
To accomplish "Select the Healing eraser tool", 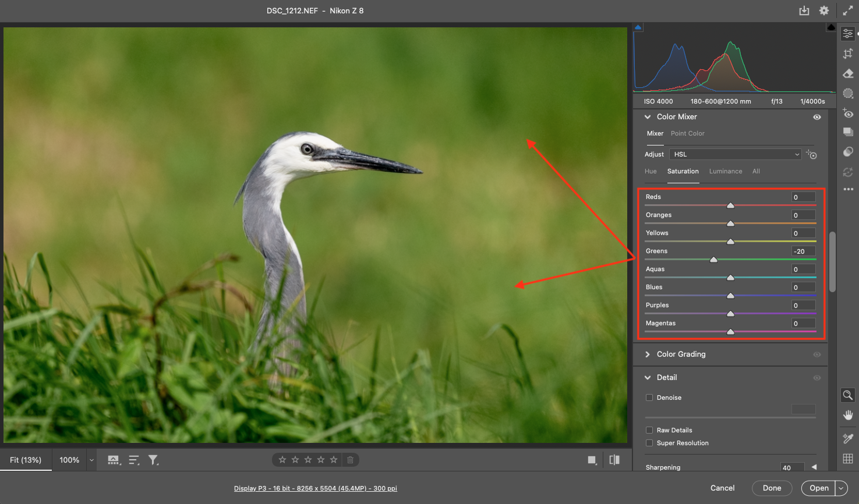I will (848, 73).
